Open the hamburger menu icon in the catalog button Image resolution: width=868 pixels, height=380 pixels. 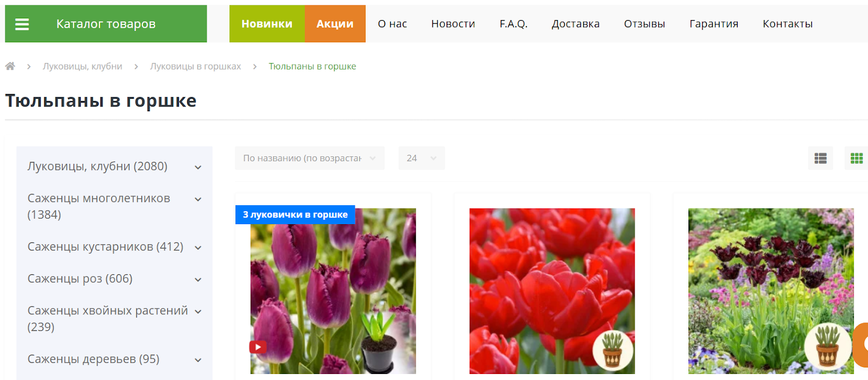point(22,24)
